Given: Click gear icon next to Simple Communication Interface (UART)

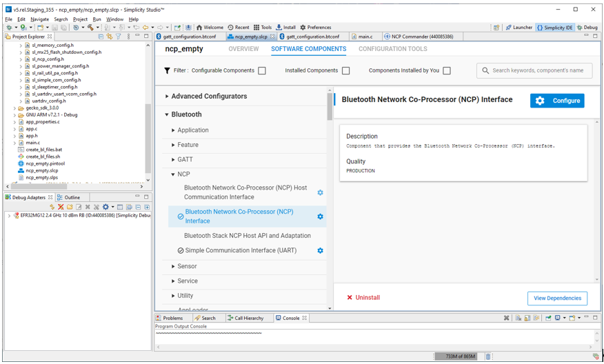Looking at the screenshot, I should [x=320, y=251].
